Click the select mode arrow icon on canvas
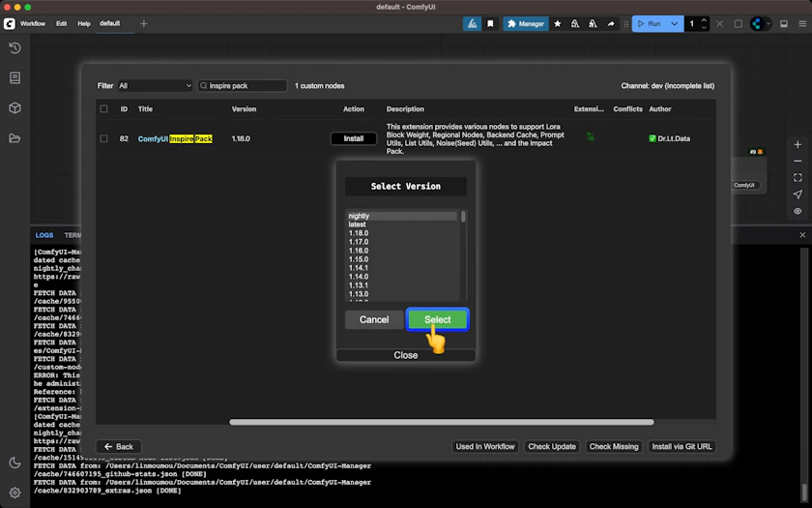The image size is (812, 508). [x=797, y=194]
